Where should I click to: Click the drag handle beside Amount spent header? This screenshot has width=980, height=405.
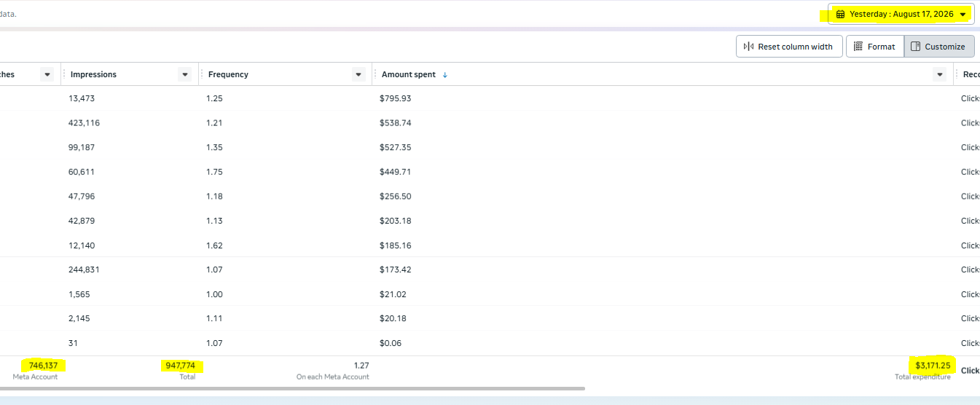pos(375,74)
